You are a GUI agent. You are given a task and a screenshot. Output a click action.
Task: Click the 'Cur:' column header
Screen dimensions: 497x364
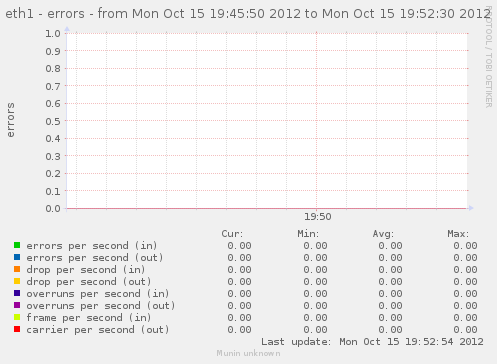coord(232,234)
